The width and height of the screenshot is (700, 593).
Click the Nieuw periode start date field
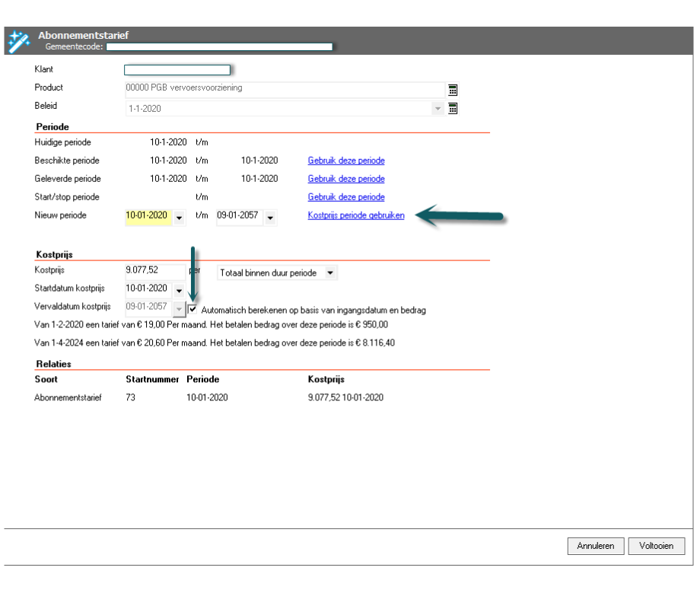pyautogui.click(x=148, y=216)
